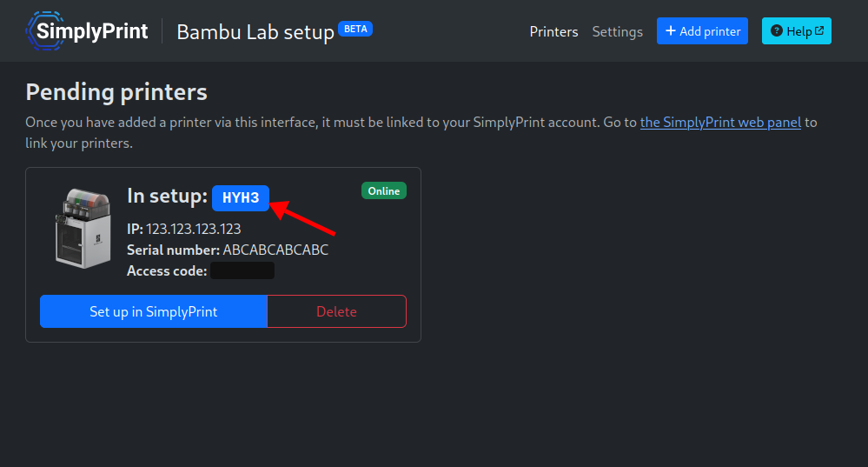Viewport: 868px width, 467px height.
Task: Open the Printers tab
Action: pos(553,31)
